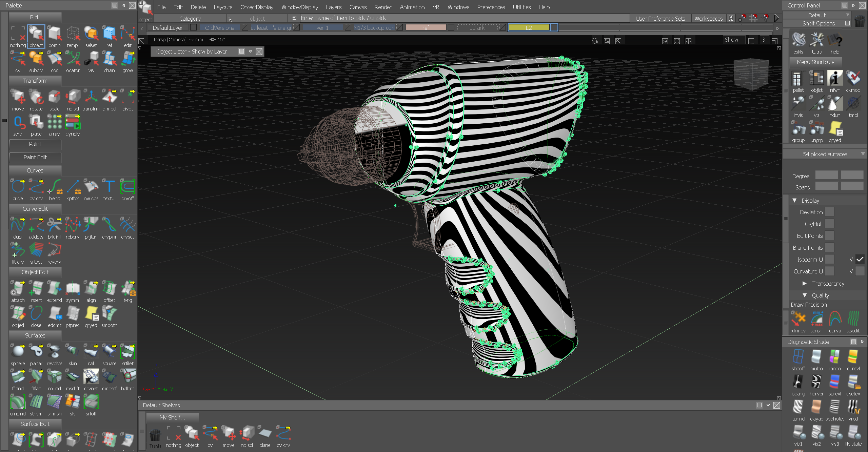Click the yellow L2 layer swatch
Image resolution: width=868 pixels, height=452 pixels.
click(529, 27)
